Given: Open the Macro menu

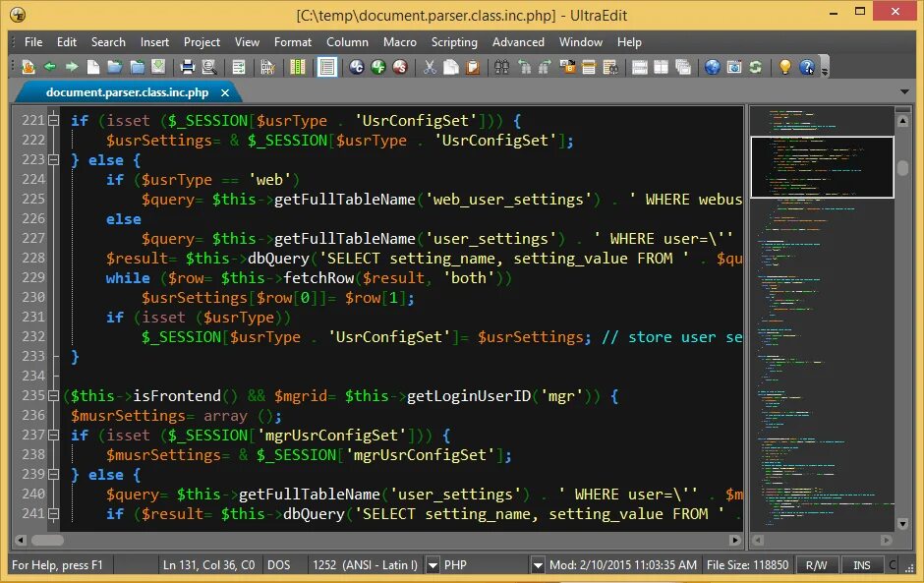Looking at the screenshot, I should [399, 42].
